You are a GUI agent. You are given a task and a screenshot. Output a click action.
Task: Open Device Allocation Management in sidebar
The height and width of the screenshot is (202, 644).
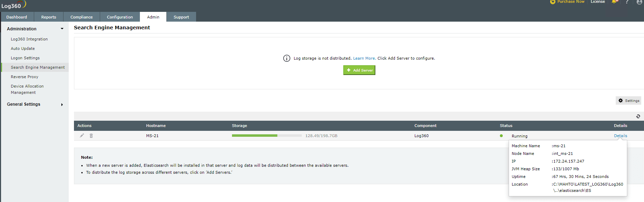[27, 89]
